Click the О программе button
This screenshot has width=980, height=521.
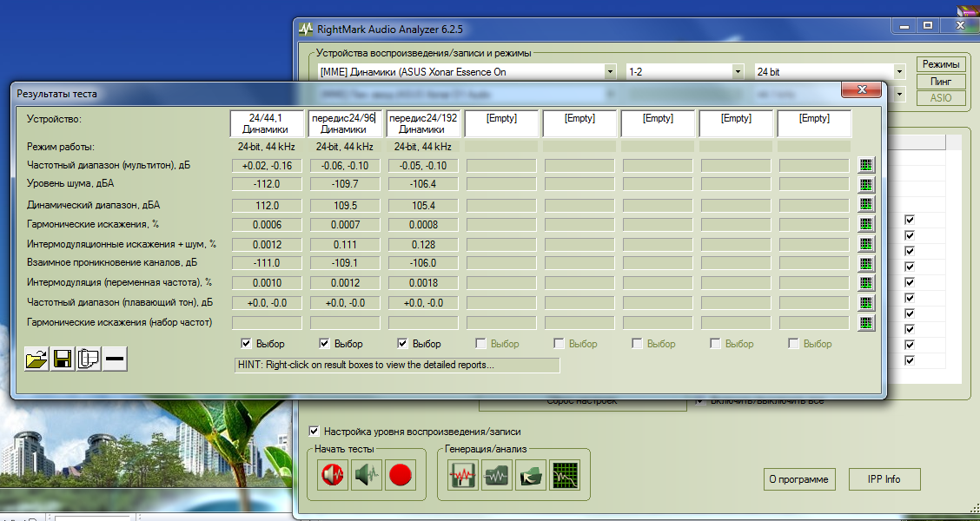[x=799, y=479]
